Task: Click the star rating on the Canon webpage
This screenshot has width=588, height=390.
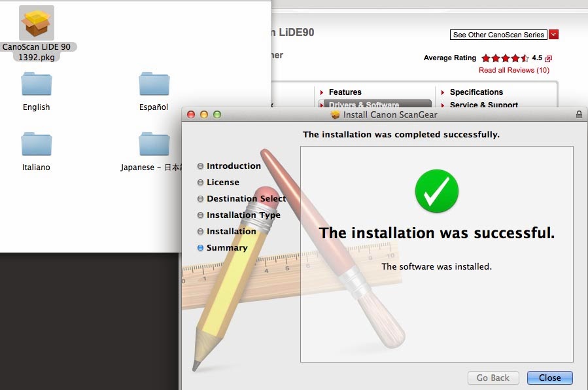Action: point(505,58)
